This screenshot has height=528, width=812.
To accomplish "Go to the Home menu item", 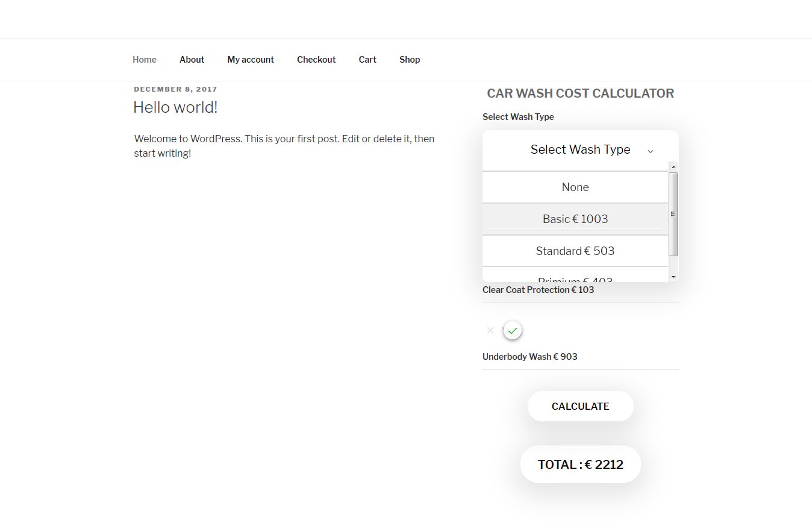I will (145, 60).
